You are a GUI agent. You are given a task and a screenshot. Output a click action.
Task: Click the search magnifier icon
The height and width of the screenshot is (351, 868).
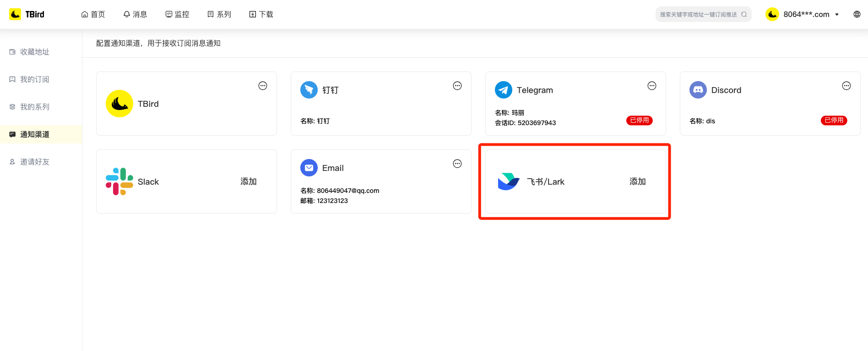coord(744,14)
